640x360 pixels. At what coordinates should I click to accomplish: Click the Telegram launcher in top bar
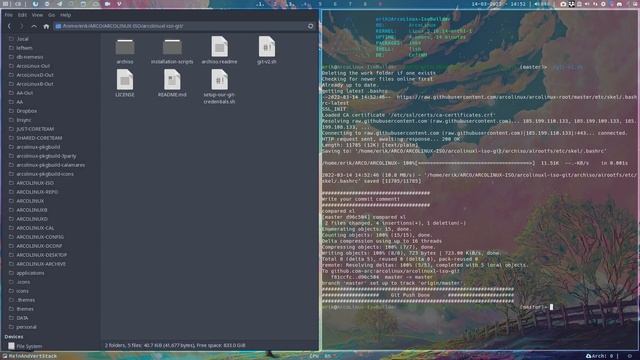click(60, 4)
